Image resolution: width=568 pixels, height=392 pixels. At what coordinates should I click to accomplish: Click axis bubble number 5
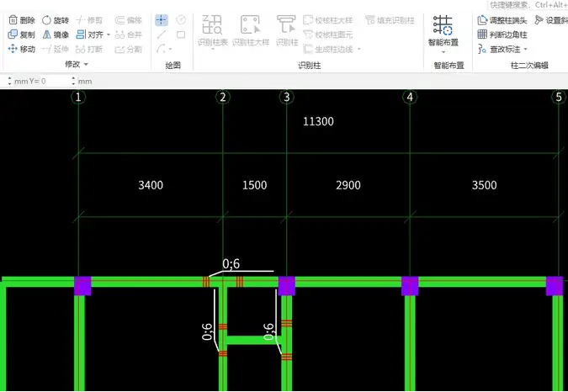[559, 97]
